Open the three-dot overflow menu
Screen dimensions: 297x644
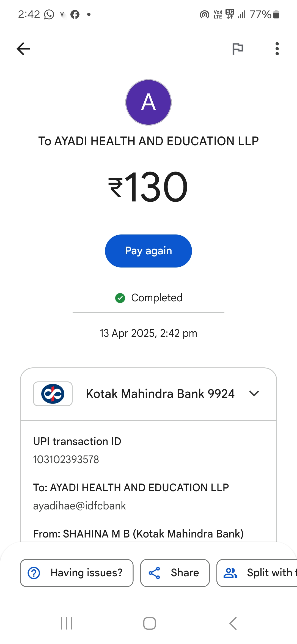click(277, 49)
